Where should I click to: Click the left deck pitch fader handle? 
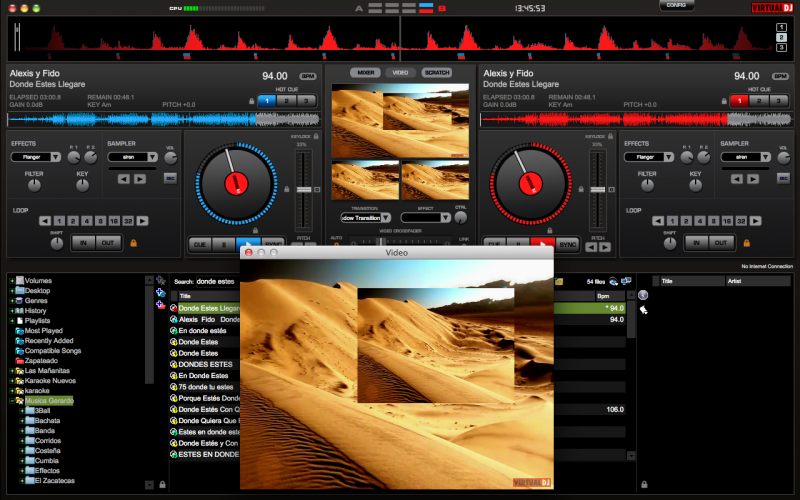tap(304, 189)
